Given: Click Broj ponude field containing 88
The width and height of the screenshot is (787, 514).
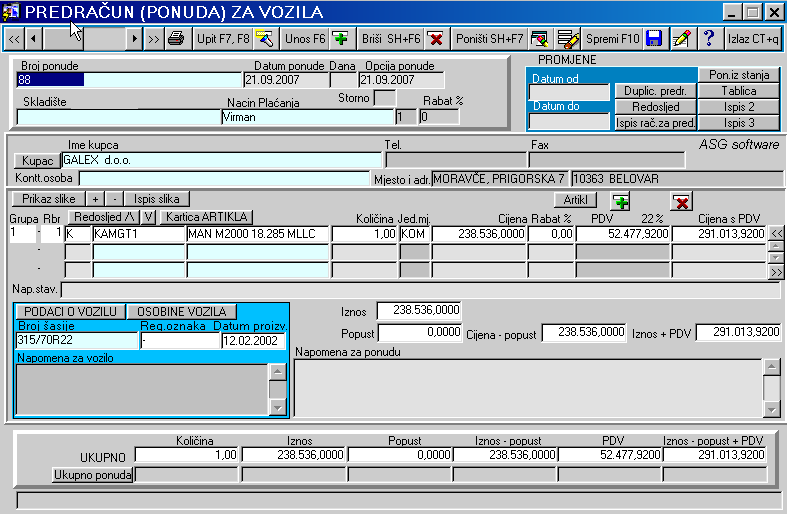Looking at the screenshot, I should pyautogui.click(x=129, y=80).
